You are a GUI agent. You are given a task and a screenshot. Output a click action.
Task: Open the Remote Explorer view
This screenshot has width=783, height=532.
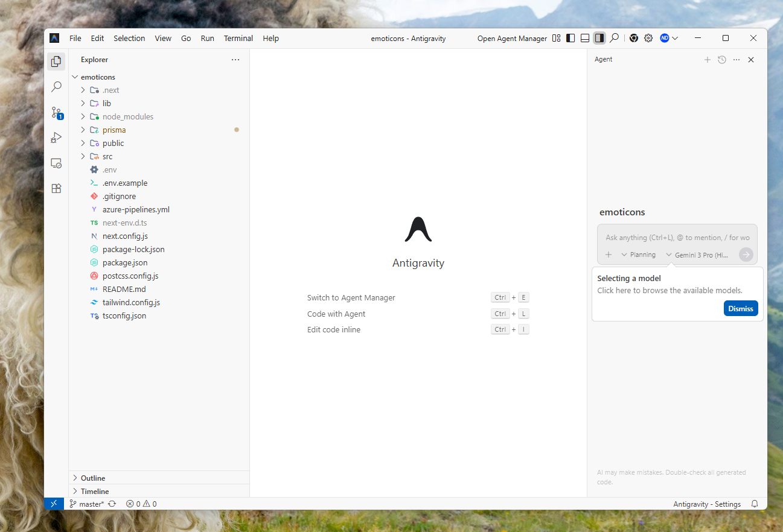pyautogui.click(x=56, y=163)
